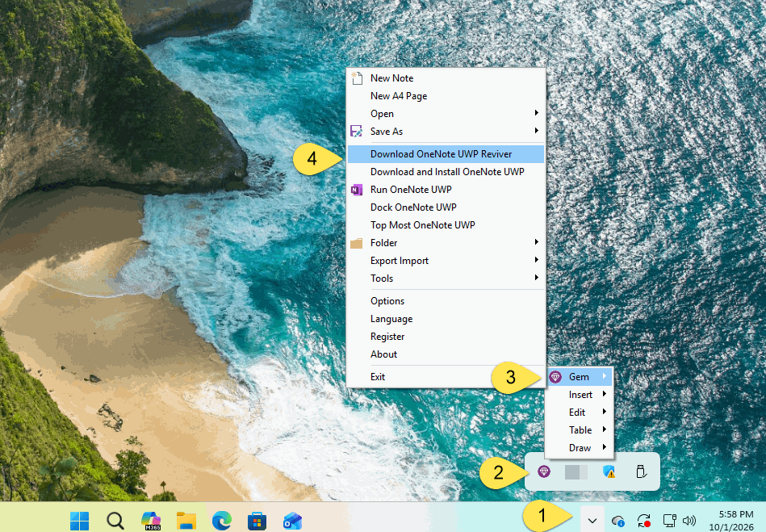Image resolution: width=766 pixels, height=532 pixels.
Task: Select Run OneNote UWP
Action: tap(446, 190)
